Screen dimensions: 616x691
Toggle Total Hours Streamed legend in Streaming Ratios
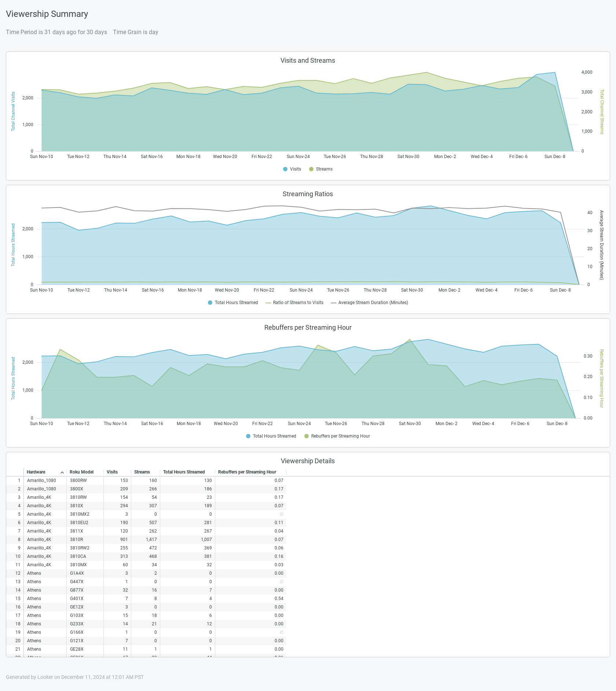pyautogui.click(x=233, y=303)
